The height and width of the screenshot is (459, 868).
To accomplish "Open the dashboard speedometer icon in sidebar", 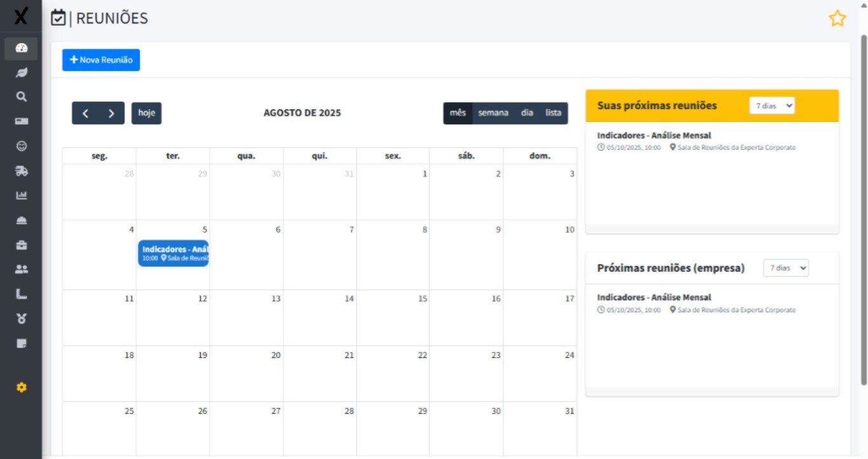I will click(x=22, y=47).
